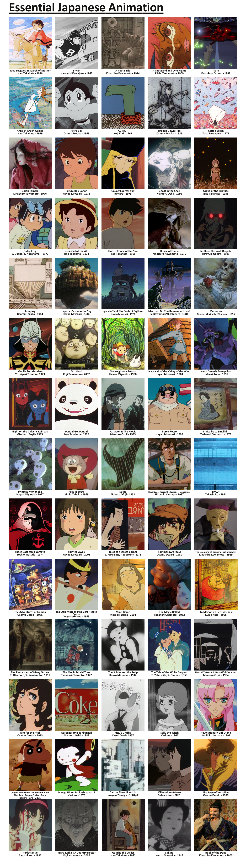Click the Princess Mononoke kodama image

tap(30, 464)
